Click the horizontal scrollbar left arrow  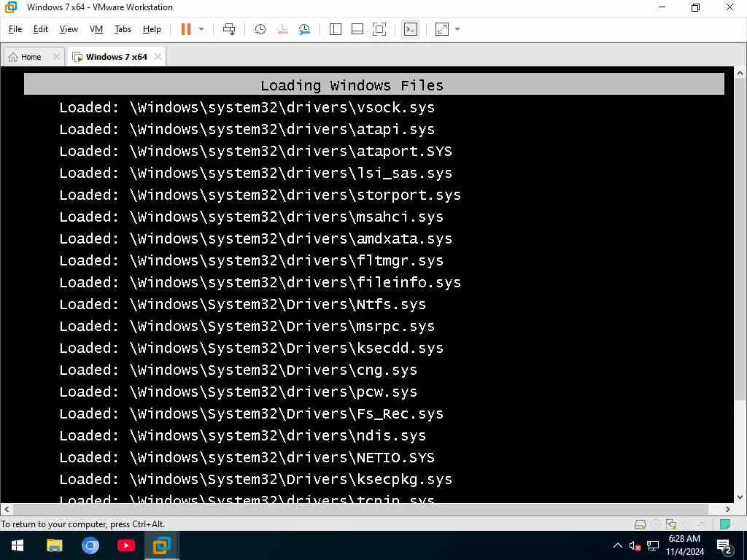tap(6, 509)
